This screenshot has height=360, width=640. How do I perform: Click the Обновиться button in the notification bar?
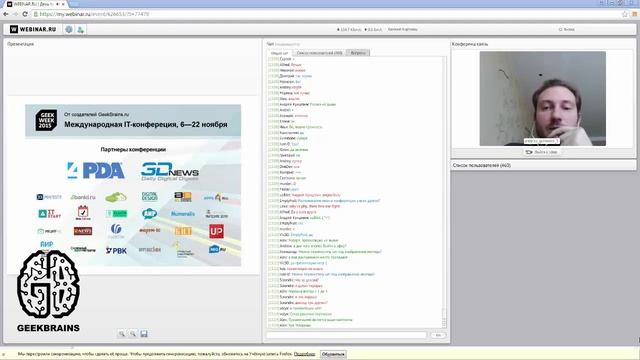[x=333, y=354]
